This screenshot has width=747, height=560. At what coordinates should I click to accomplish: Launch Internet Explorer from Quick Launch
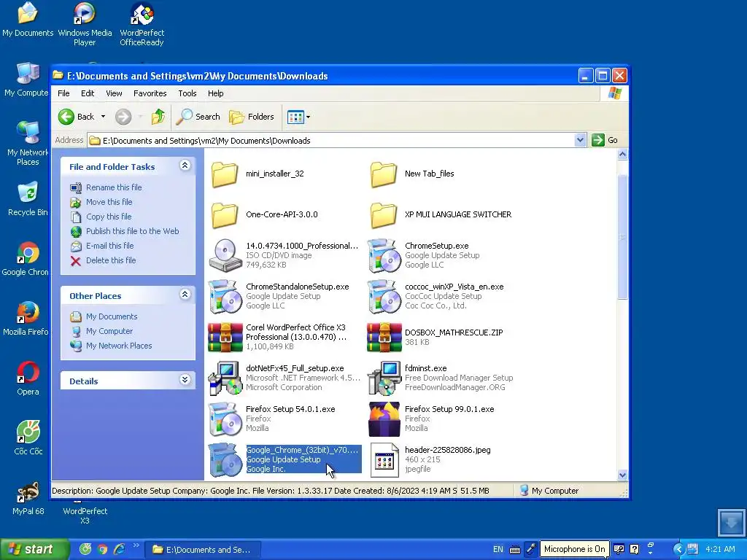[119, 549]
